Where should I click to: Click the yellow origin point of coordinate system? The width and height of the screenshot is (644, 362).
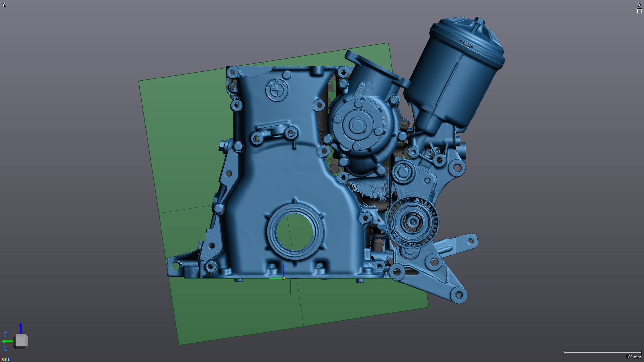pyautogui.click(x=284, y=278)
